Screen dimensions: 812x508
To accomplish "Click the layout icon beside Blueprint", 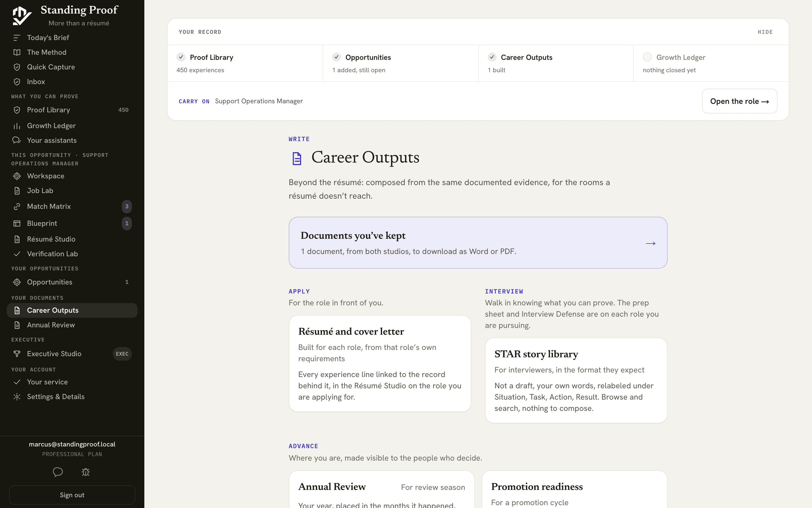I will (17, 224).
